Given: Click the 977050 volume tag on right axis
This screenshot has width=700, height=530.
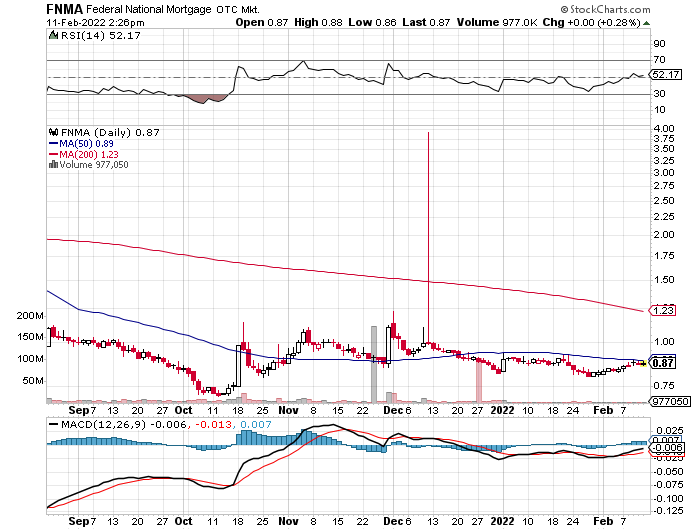Looking at the screenshot, I should click(x=670, y=401).
